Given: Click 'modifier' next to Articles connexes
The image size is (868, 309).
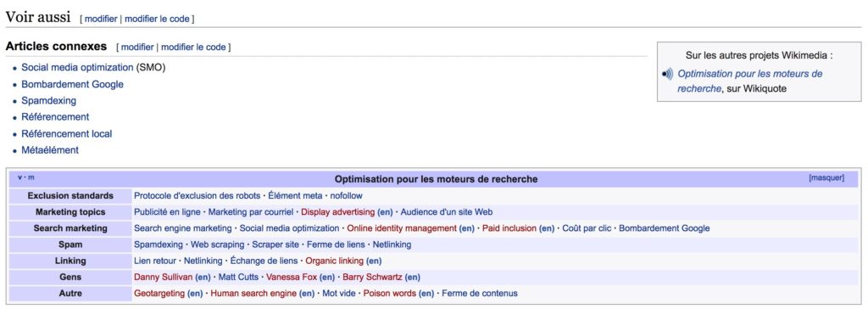Looking at the screenshot, I should (137, 48).
